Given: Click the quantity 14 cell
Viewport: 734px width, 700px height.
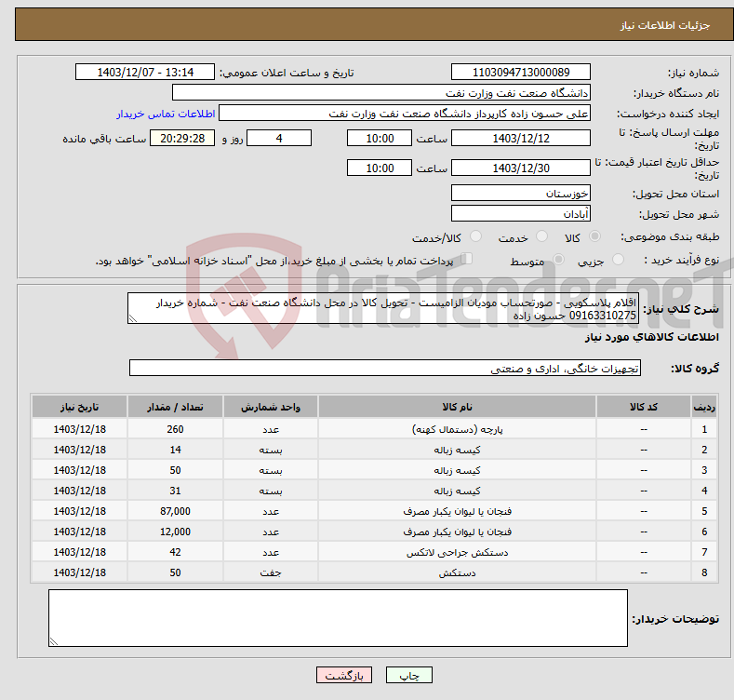Looking at the screenshot, I should point(175,450).
